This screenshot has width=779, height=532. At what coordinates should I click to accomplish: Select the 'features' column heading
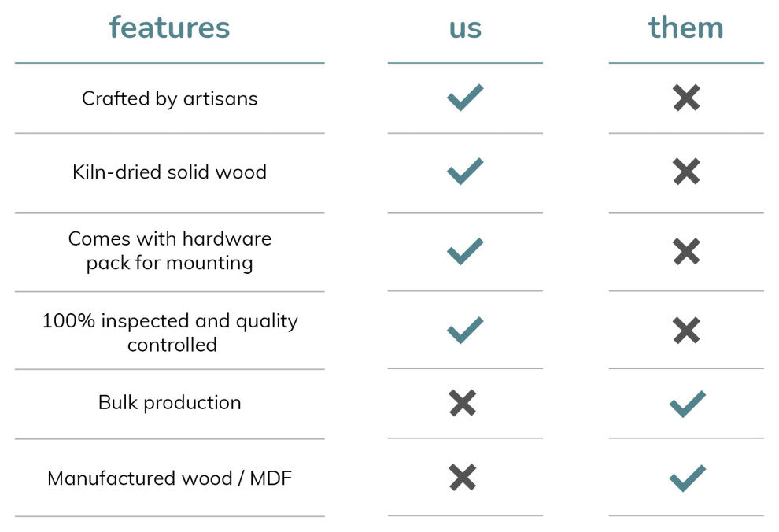pos(169,28)
